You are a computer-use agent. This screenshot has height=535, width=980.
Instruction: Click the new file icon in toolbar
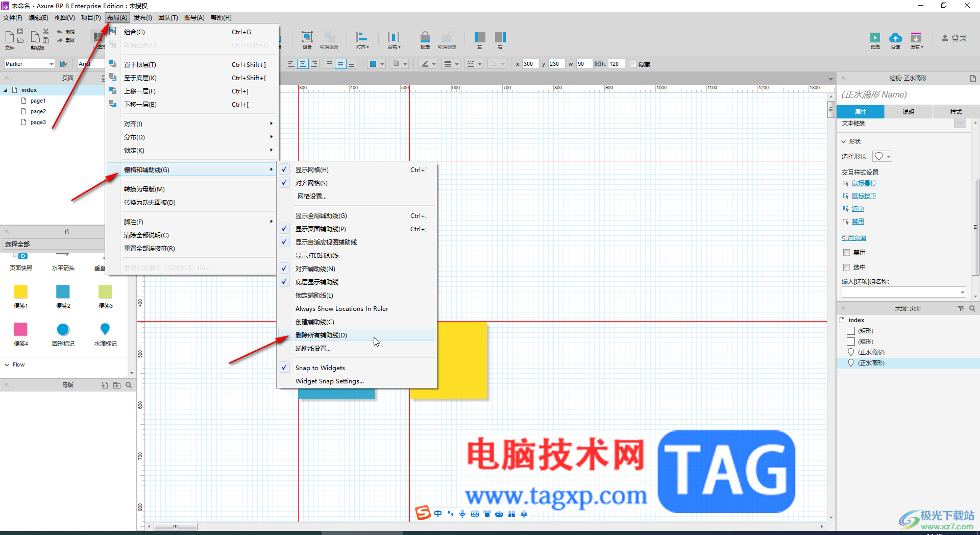[9, 37]
